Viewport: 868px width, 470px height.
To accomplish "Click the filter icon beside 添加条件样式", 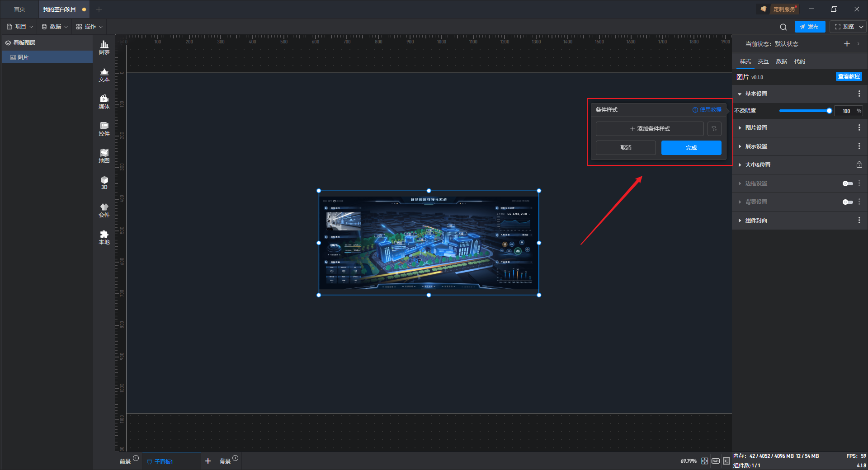I will tap(714, 129).
